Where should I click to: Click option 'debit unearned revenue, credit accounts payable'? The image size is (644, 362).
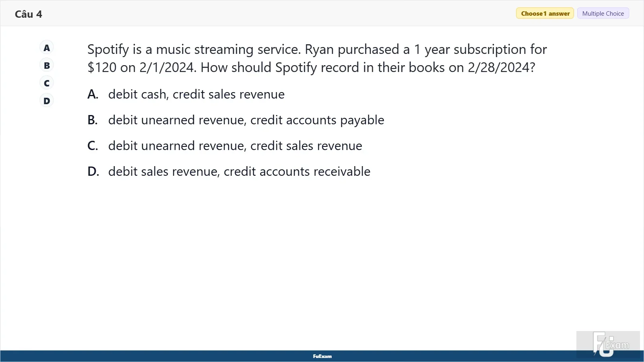[246, 120]
